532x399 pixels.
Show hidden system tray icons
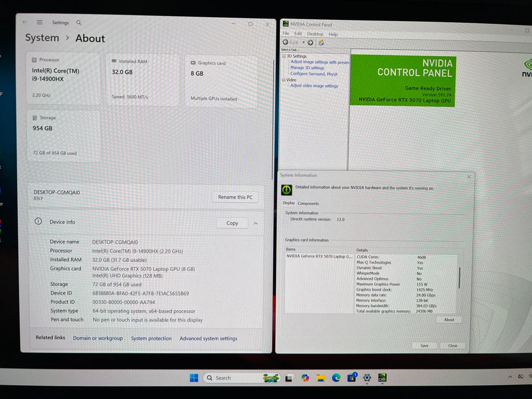tap(510, 377)
